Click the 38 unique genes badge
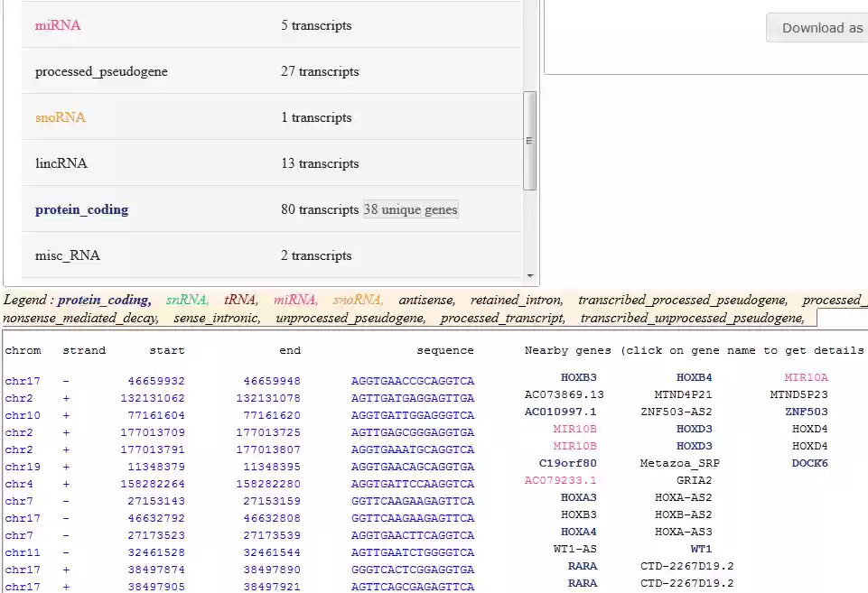868x593 pixels. pos(411,209)
